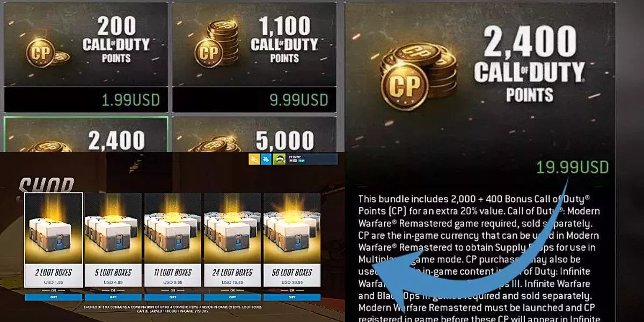Select the 5,000 points tile
This screenshot has height=322, width=644.
[254, 134]
